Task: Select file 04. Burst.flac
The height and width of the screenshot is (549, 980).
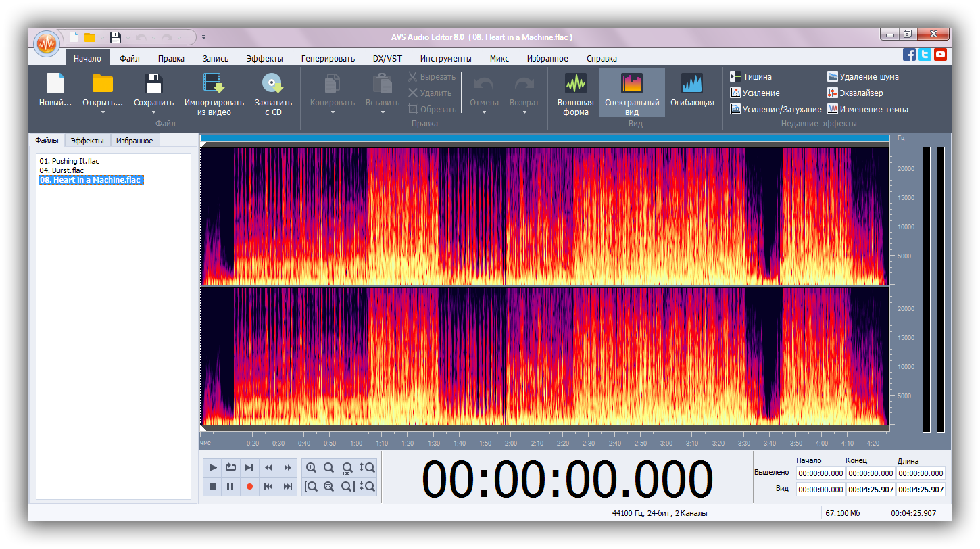Action: pyautogui.click(x=62, y=170)
